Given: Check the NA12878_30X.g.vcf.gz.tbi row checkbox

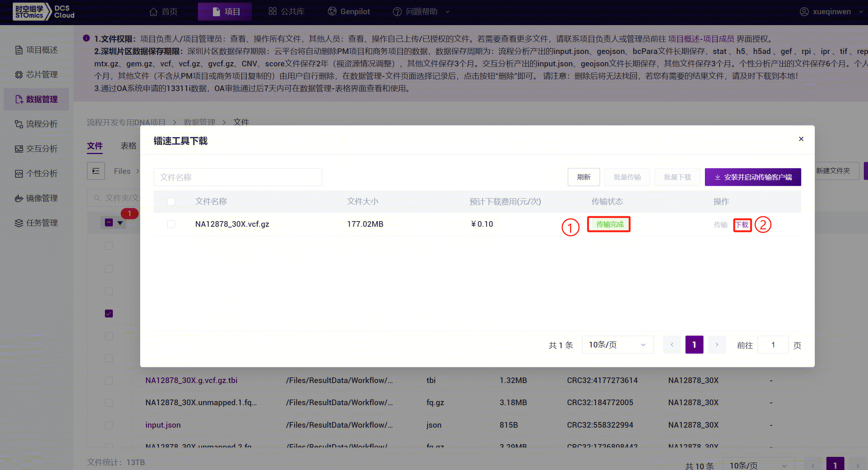Looking at the screenshot, I should [109, 380].
